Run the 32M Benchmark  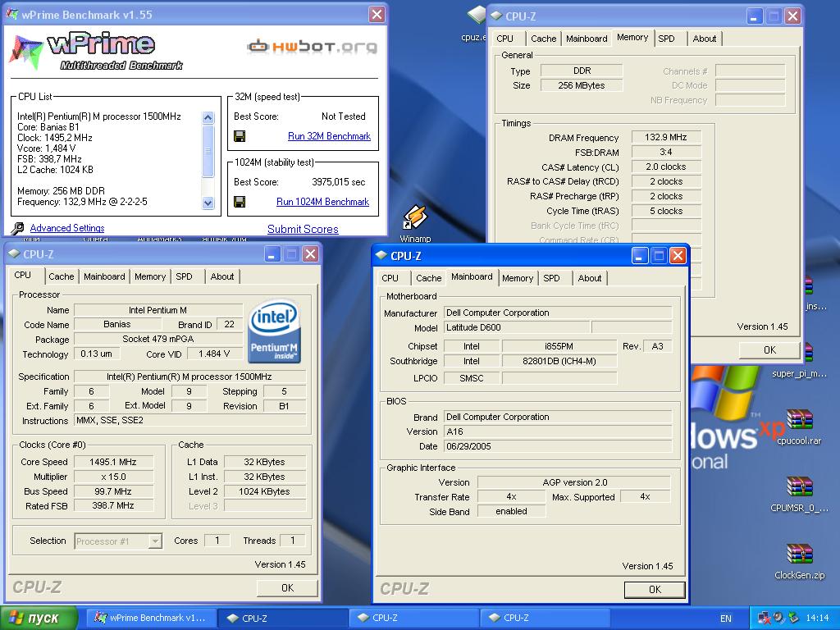[x=329, y=136]
